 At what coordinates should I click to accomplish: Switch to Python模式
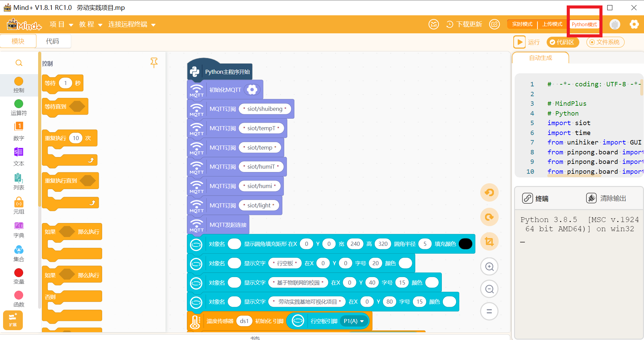click(x=584, y=24)
